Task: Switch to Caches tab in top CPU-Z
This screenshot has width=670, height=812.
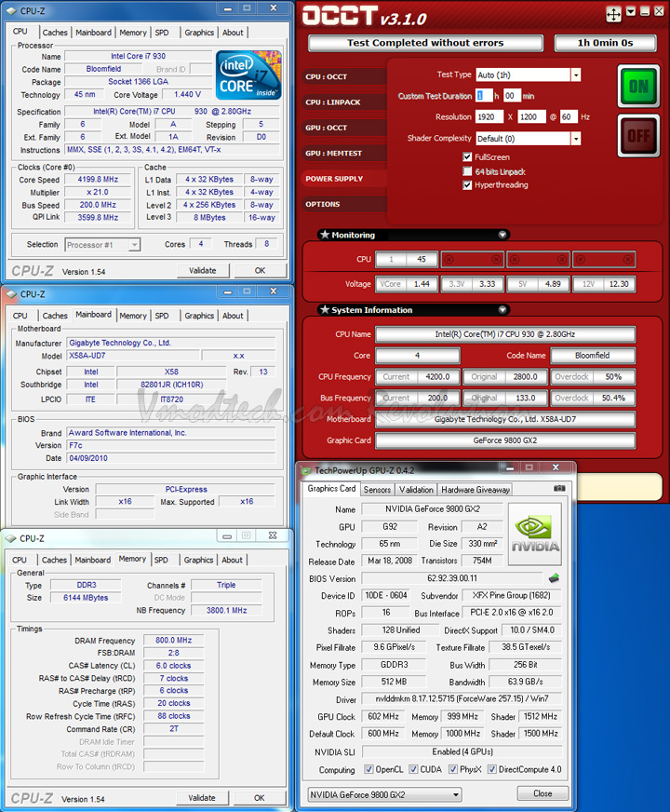Action: [x=55, y=32]
